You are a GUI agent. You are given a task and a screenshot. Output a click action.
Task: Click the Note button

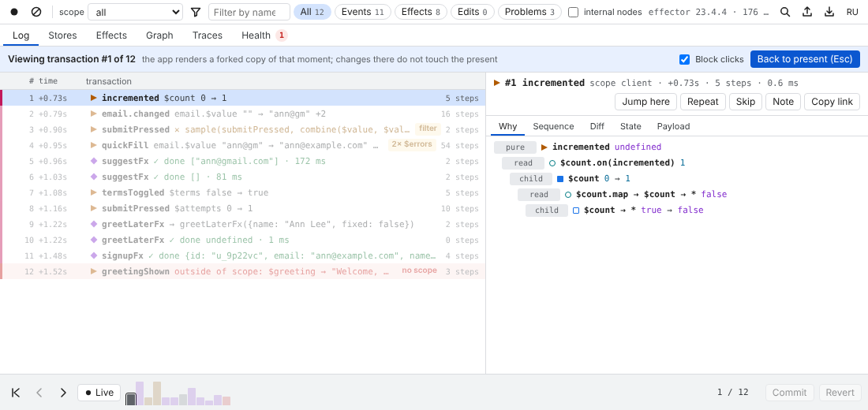coord(783,102)
